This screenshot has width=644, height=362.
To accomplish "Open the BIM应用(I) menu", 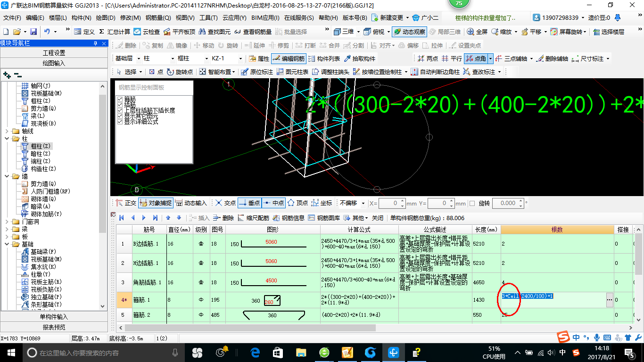I will (x=265, y=18).
